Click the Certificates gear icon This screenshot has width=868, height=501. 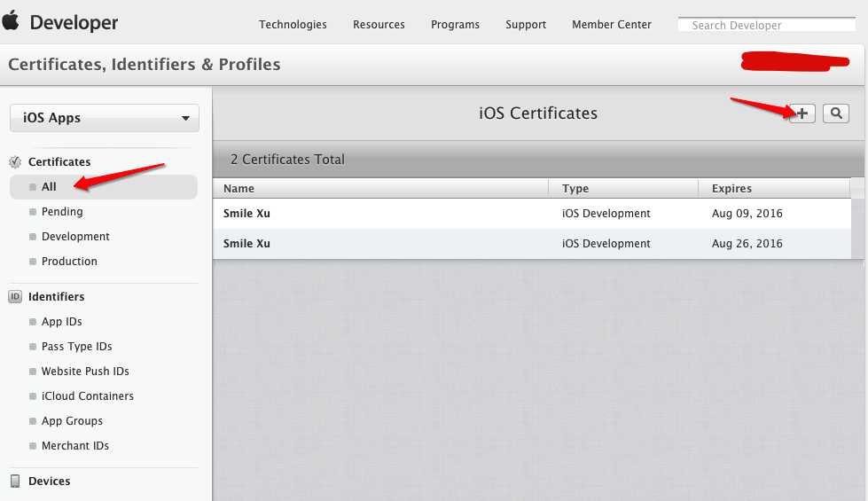[15, 162]
